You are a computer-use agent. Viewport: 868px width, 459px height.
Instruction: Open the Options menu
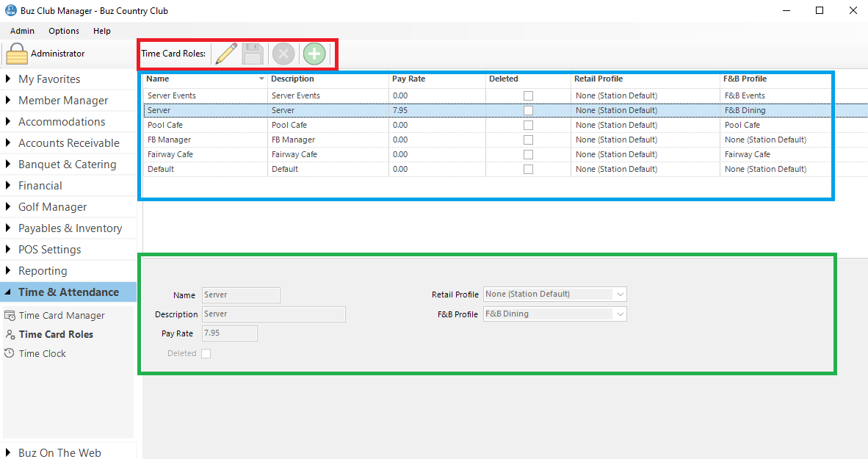click(x=64, y=31)
